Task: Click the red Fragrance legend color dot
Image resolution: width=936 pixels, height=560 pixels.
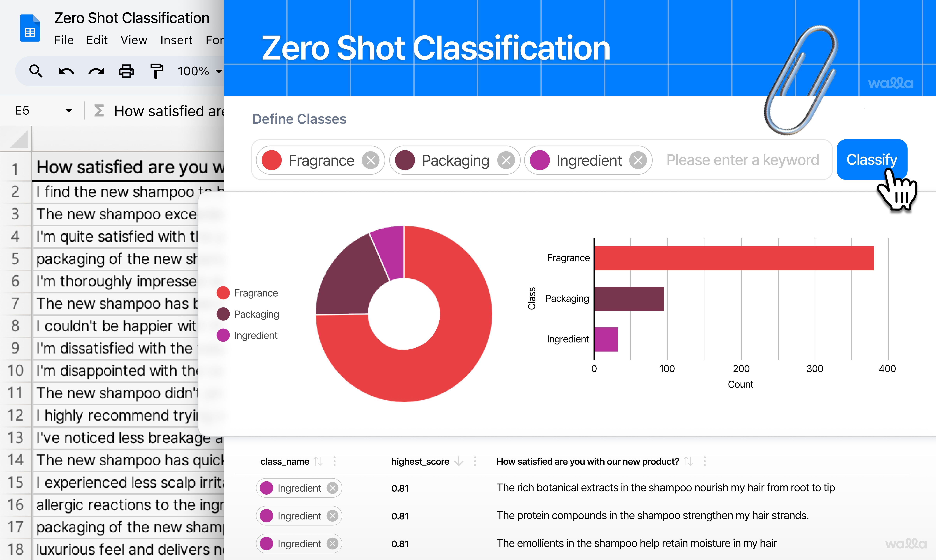Action: coord(223,293)
